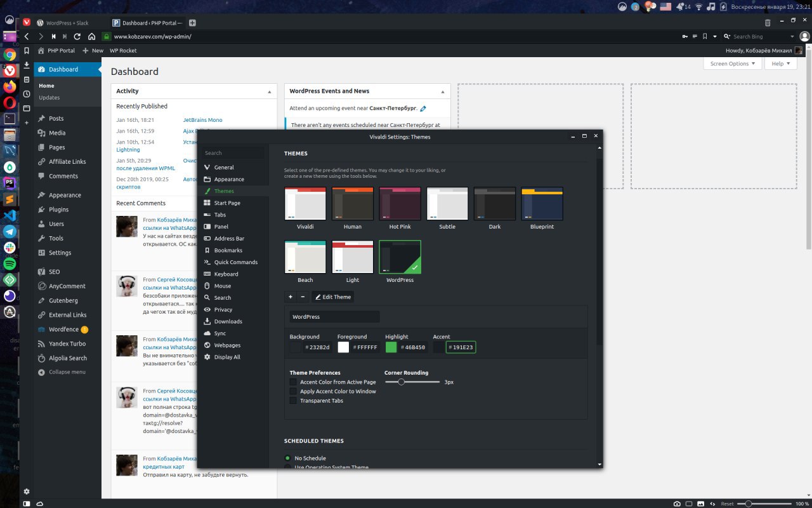Open the user profile avatar button

coord(804,37)
